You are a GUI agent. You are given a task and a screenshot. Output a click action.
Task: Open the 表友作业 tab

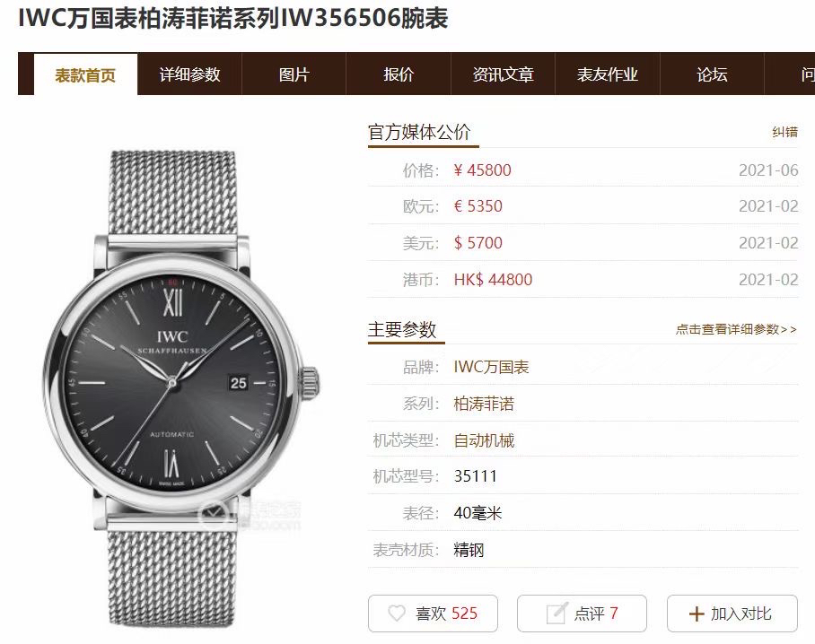(608, 74)
